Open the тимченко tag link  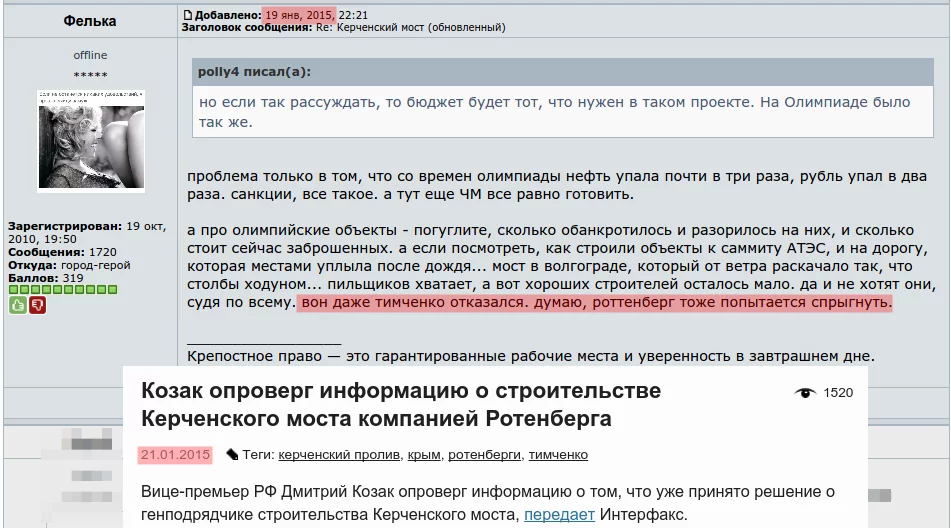(x=558, y=455)
